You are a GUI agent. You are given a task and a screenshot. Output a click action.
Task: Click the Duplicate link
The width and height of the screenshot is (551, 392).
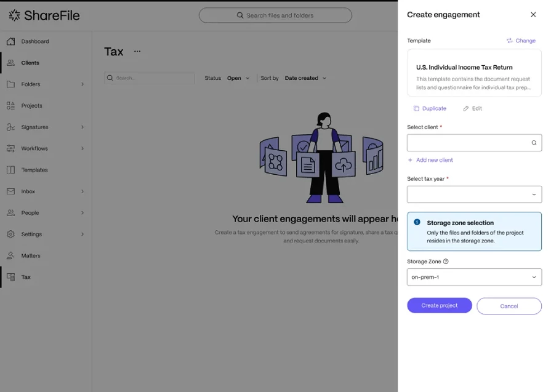pos(430,108)
